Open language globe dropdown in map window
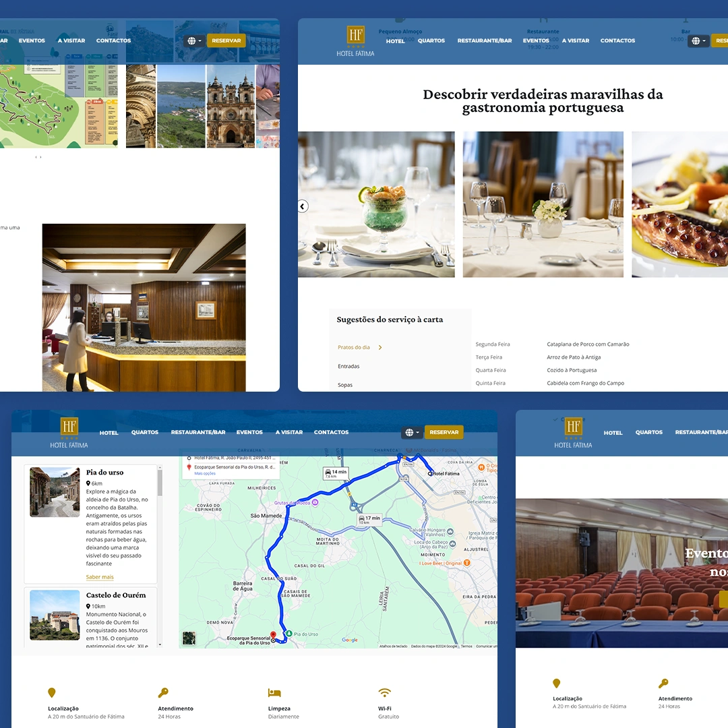Image resolution: width=728 pixels, height=728 pixels. click(x=412, y=432)
